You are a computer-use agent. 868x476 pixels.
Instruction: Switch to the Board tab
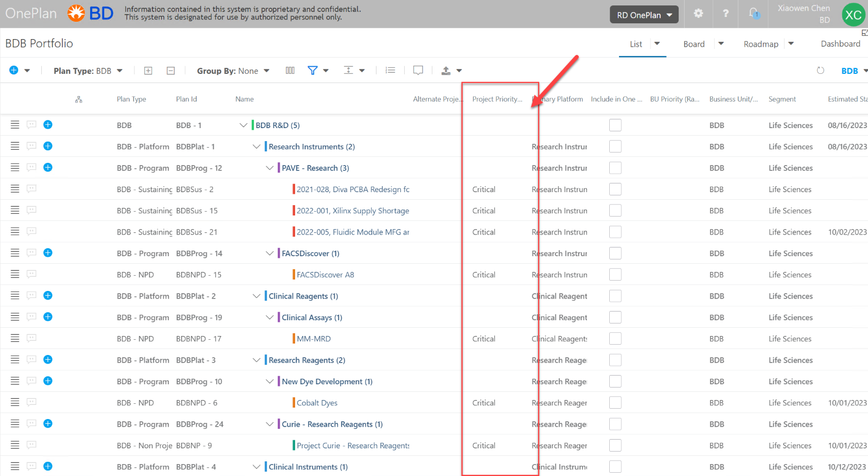coord(694,44)
